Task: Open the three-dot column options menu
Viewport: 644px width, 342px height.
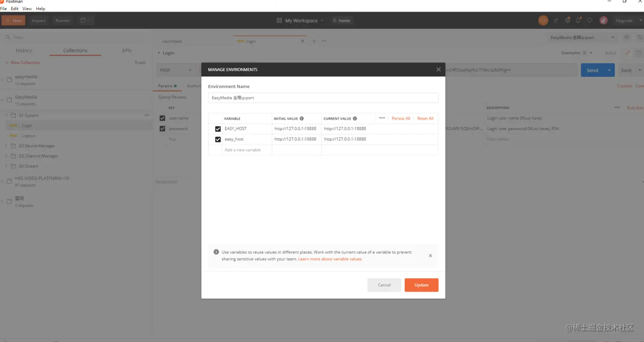Action: point(382,118)
